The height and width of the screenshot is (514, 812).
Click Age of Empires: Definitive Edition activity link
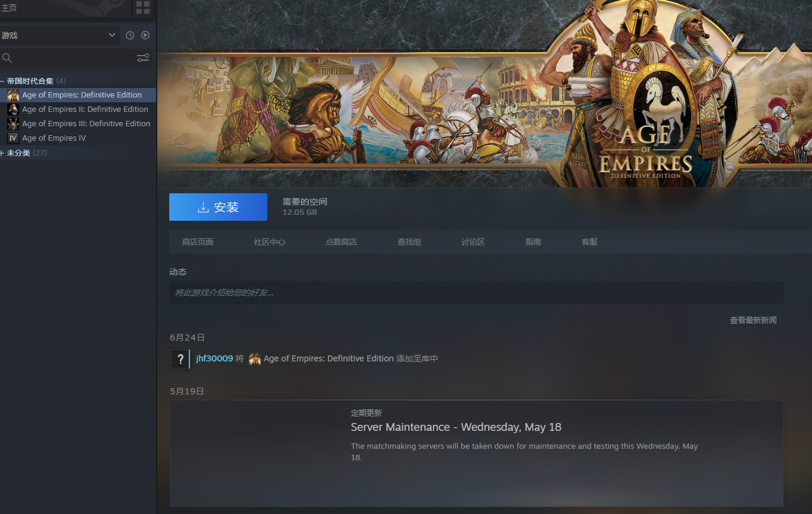click(329, 358)
